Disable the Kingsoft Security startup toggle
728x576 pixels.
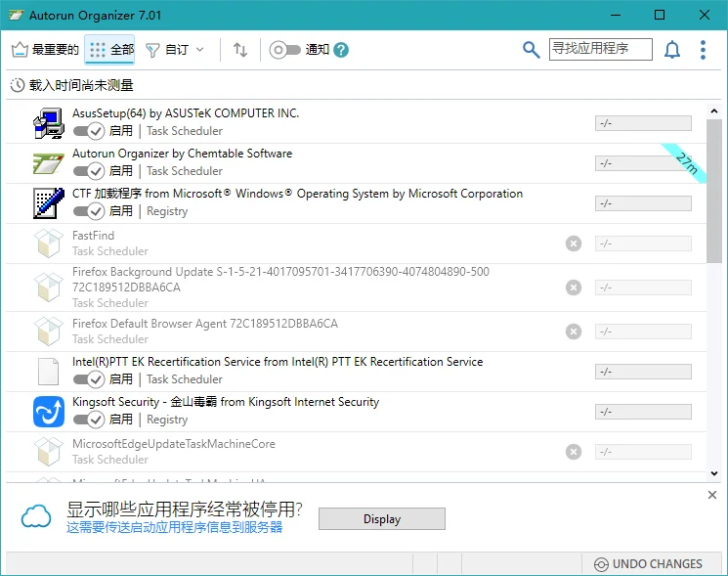click(89, 420)
